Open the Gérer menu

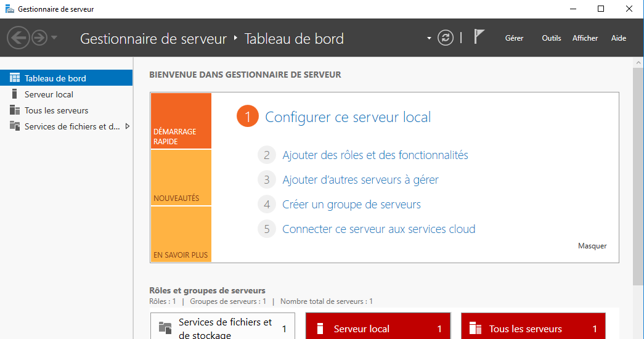pos(514,38)
